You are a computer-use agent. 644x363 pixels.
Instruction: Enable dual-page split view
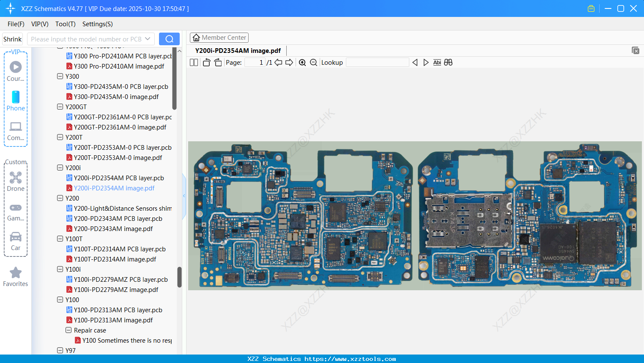194,62
